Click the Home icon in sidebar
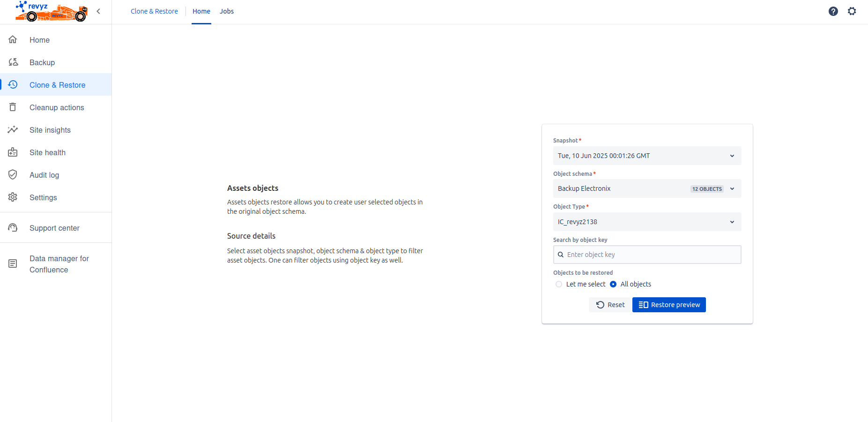 pos(13,40)
